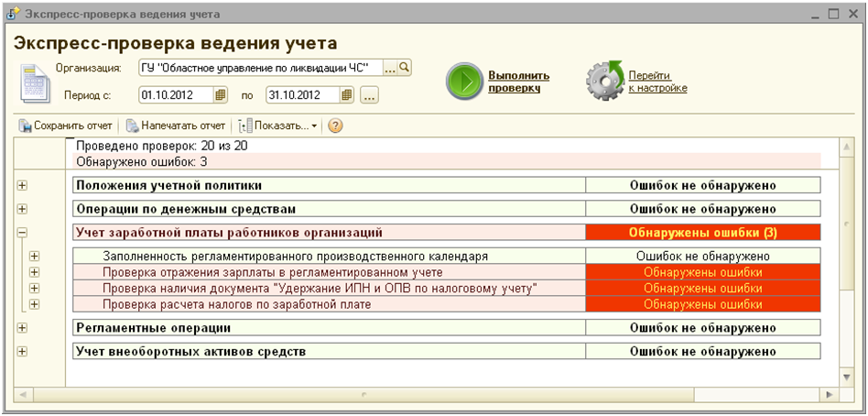Expand the Операции по денежным средствам section
Screen dimensions: 868x416
coord(22,209)
